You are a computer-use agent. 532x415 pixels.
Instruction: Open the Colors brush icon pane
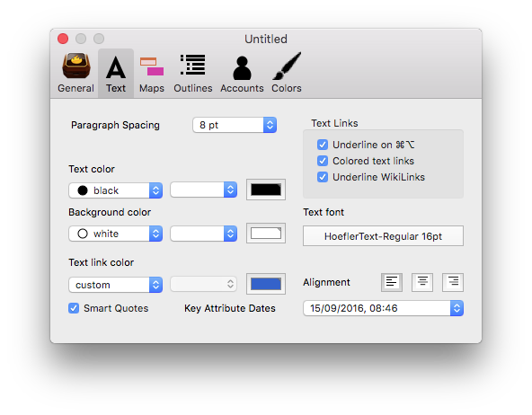tap(287, 73)
